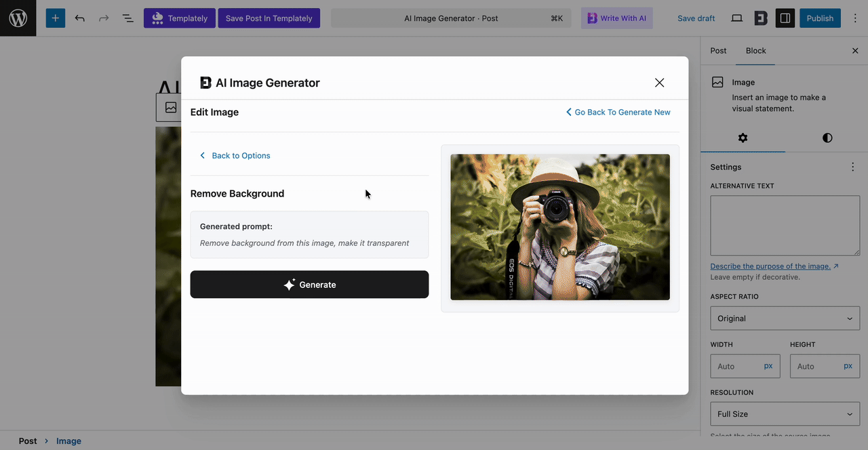This screenshot has width=868, height=450.
Task: Click Go Back To Generate New
Action: [618, 112]
